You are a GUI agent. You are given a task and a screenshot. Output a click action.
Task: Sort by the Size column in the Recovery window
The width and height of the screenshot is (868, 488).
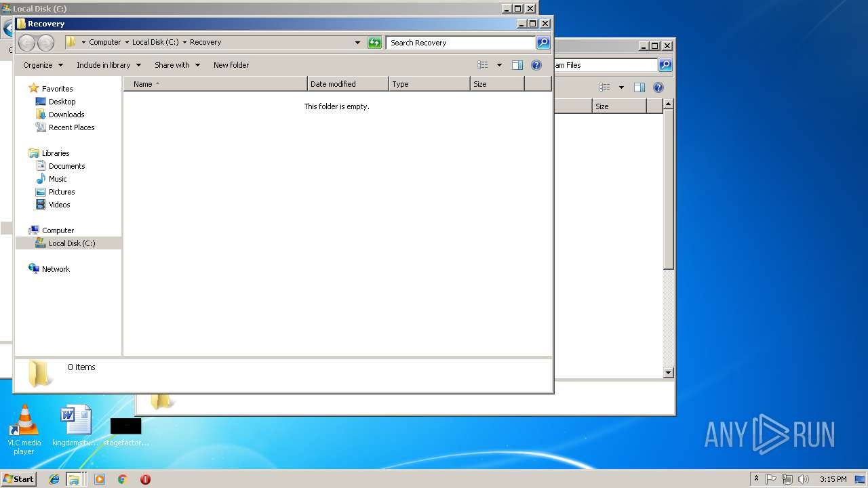coord(497,84)
